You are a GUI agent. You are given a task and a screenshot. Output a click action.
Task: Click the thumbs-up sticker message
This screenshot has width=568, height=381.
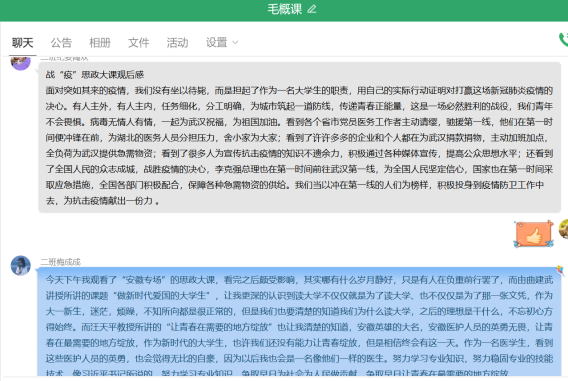534,234
